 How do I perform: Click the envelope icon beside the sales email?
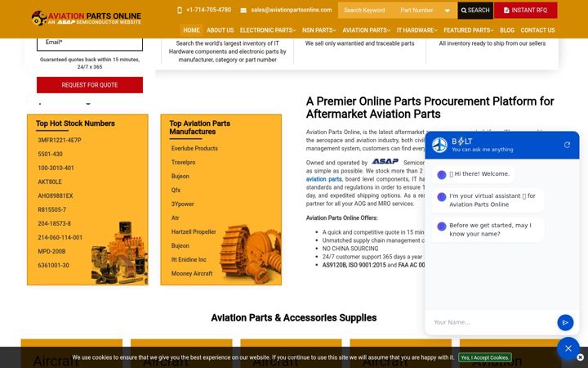243,10
